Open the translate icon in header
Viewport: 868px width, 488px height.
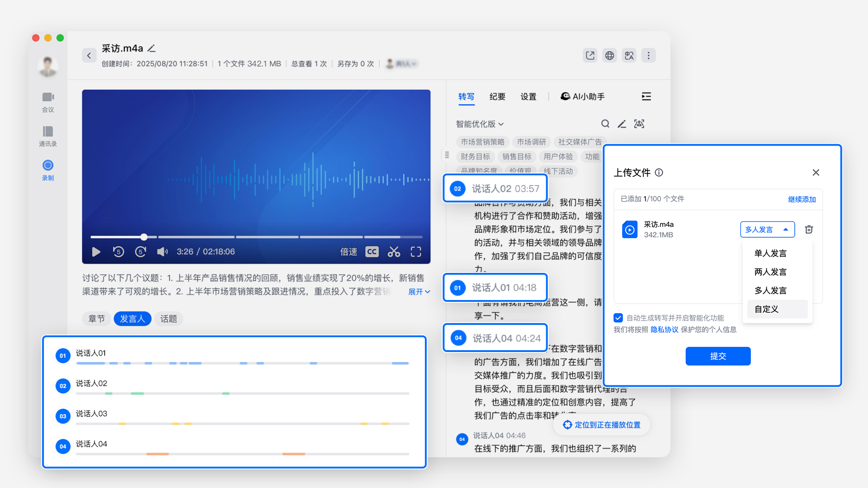click(x=629, y=56)
